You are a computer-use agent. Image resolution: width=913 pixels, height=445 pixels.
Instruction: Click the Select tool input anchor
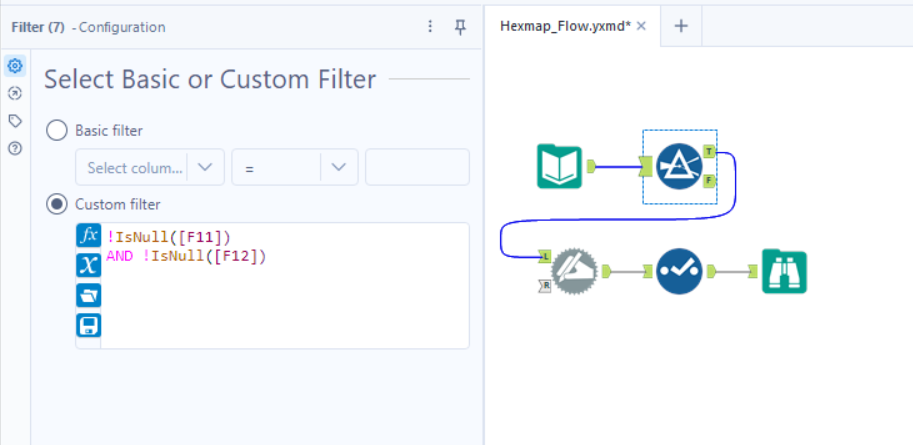(x=647, y=271)
